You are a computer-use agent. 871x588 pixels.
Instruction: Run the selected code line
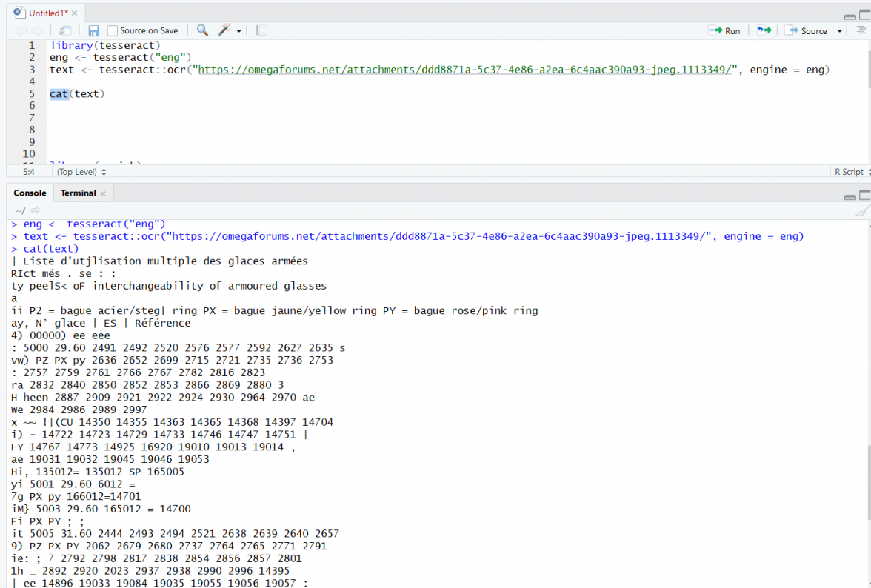[724, 30]
